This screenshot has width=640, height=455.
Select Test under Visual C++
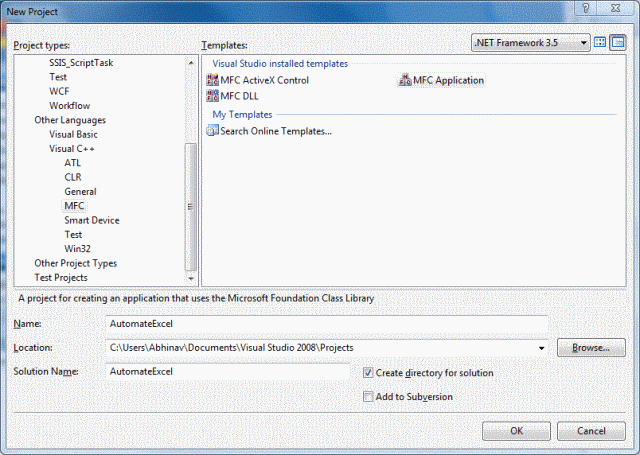pyautogui.click(x=73, y=234)
